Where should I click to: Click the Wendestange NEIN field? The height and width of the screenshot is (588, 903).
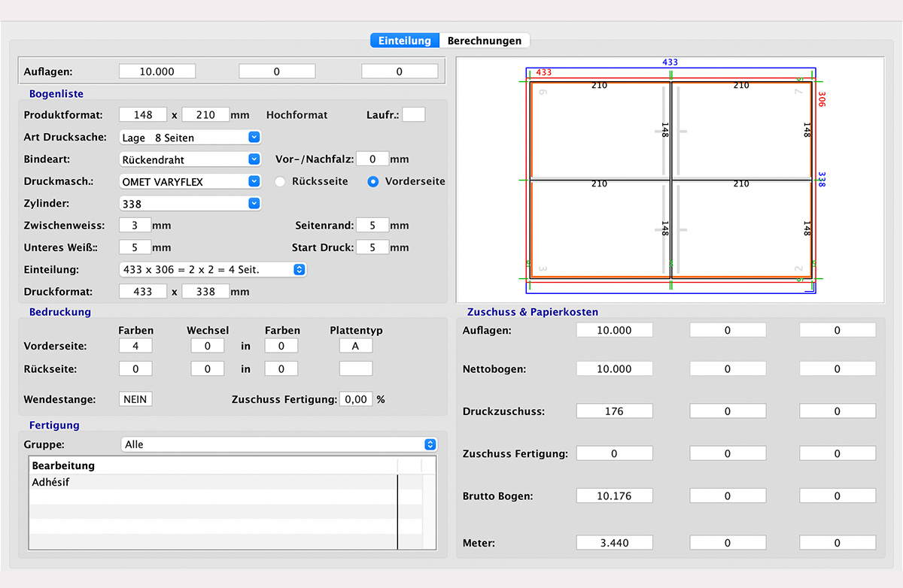[135, 399]
